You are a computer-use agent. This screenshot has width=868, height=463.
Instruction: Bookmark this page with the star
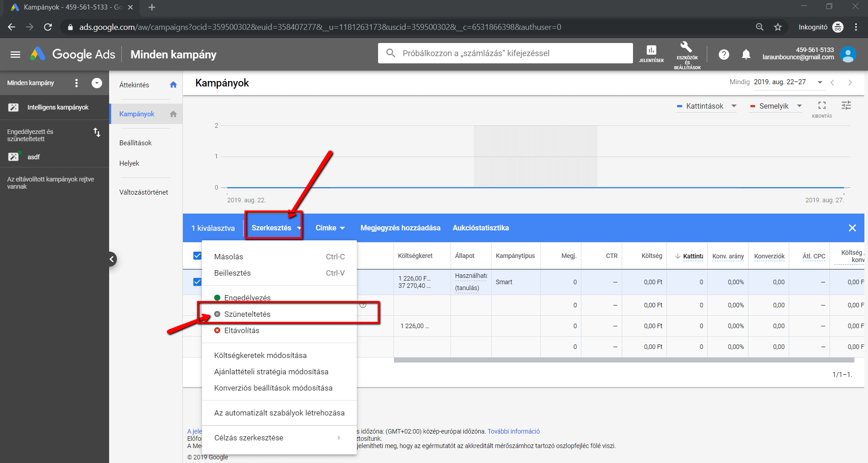[778, 27]
